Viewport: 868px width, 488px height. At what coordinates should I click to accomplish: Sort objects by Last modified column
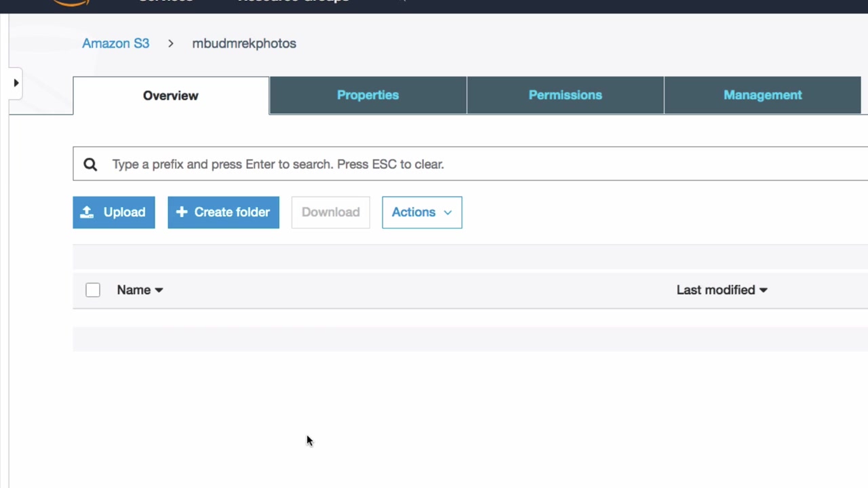tap(722, 290)
